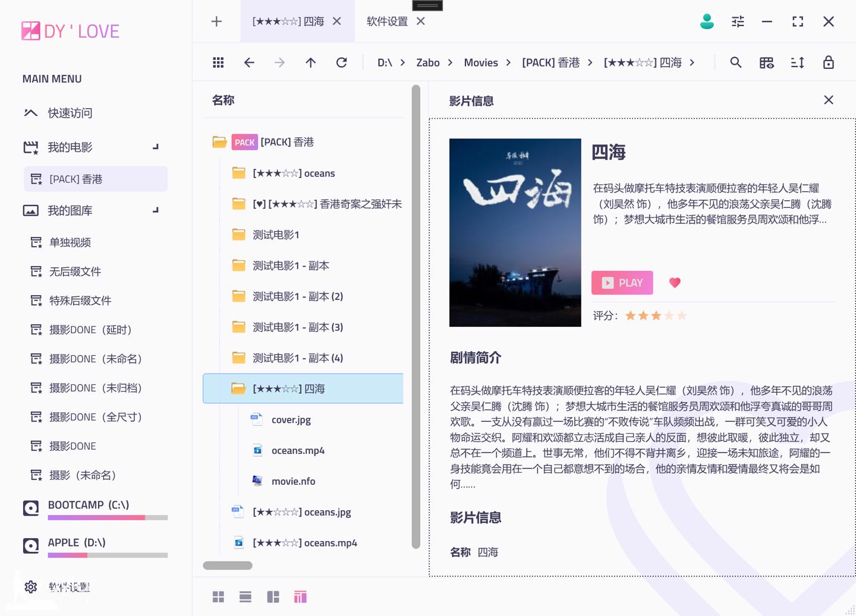This screenshot has height=616, width=856.
Task: Select 我的电影 in the sidebar
Action: 70,147
